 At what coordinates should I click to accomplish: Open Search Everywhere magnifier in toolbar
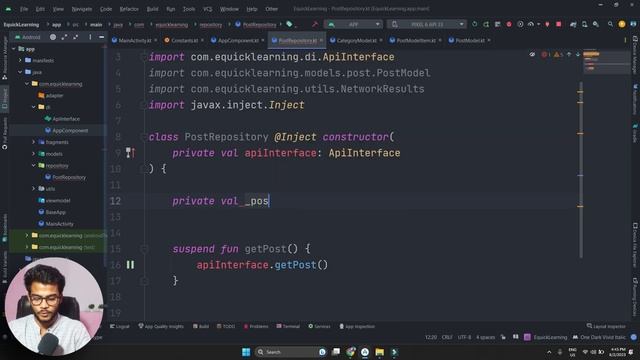click(610, 24)
